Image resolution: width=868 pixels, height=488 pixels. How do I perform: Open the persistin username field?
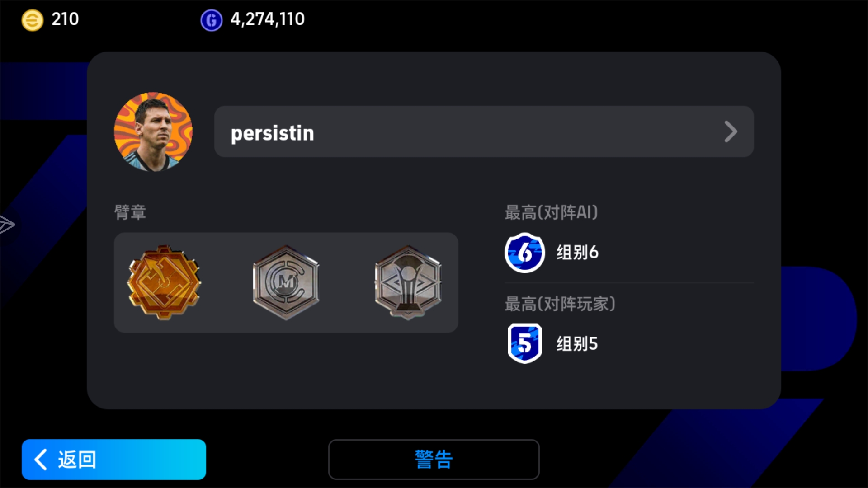[484, 132]
